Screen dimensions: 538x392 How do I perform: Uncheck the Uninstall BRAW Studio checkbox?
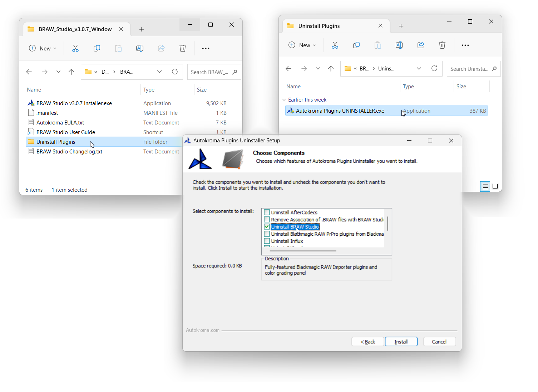pos(267,227)
